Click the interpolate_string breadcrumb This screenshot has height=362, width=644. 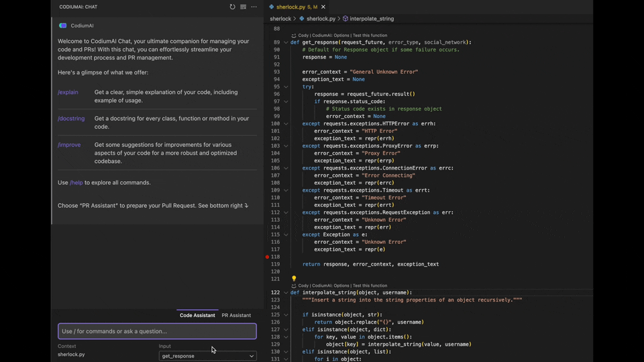372,19
